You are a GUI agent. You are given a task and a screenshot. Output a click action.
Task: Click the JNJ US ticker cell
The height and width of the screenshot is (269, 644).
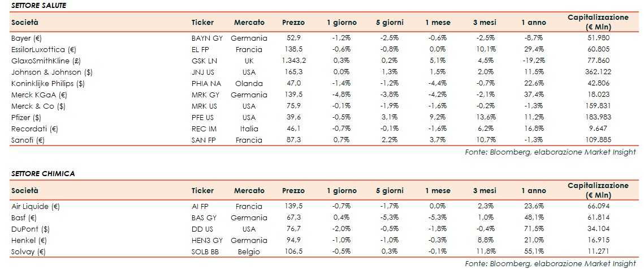pos(204,72)
